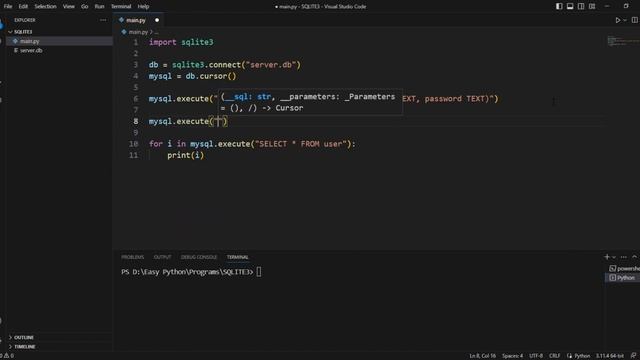640x360 pixels.
Task: Open the launch profile dropdown arrow
Action: (614, 257)
